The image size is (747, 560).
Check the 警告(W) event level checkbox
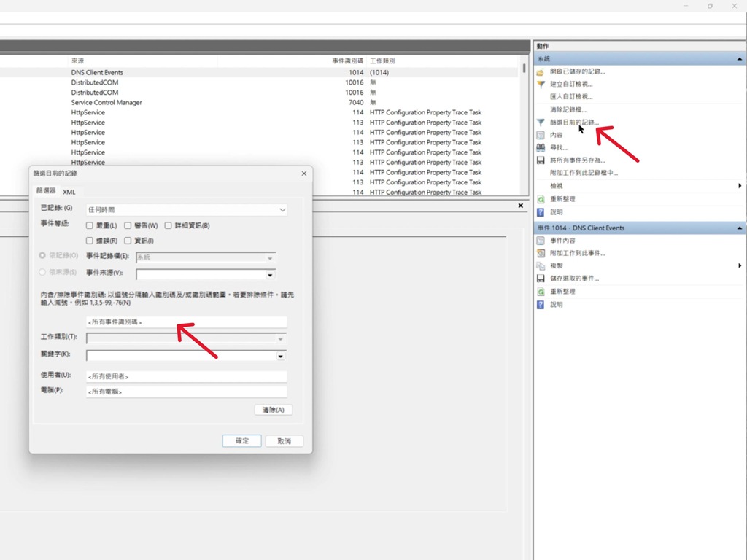128,225
